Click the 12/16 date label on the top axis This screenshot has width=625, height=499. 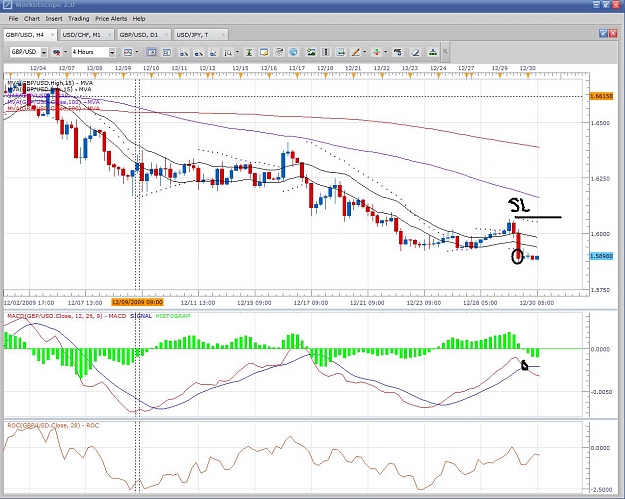click(269, 68)
